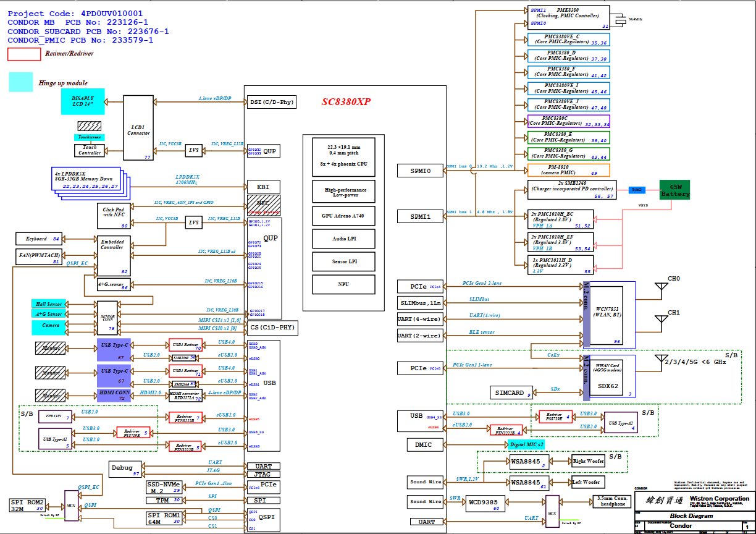Click the red Retimer/Redriver legend box

point(24,54)
